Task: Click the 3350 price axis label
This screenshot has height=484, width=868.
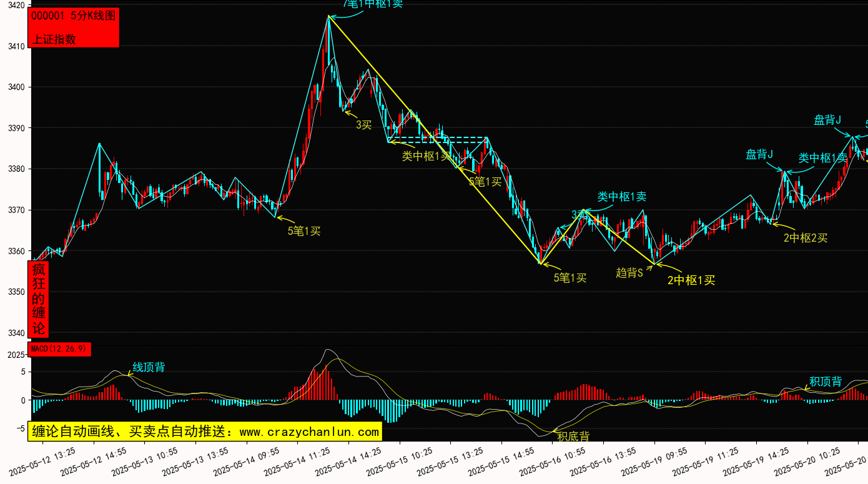Action: click(16, 292)
